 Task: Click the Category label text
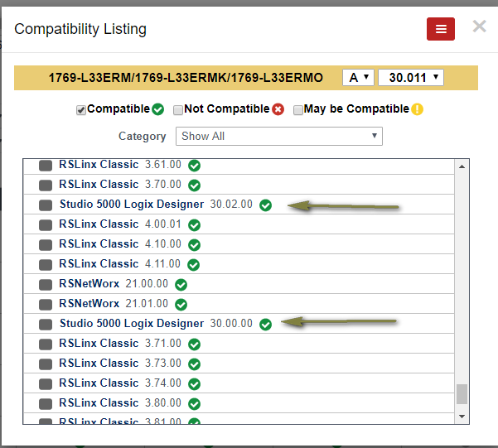click(142, 136)
